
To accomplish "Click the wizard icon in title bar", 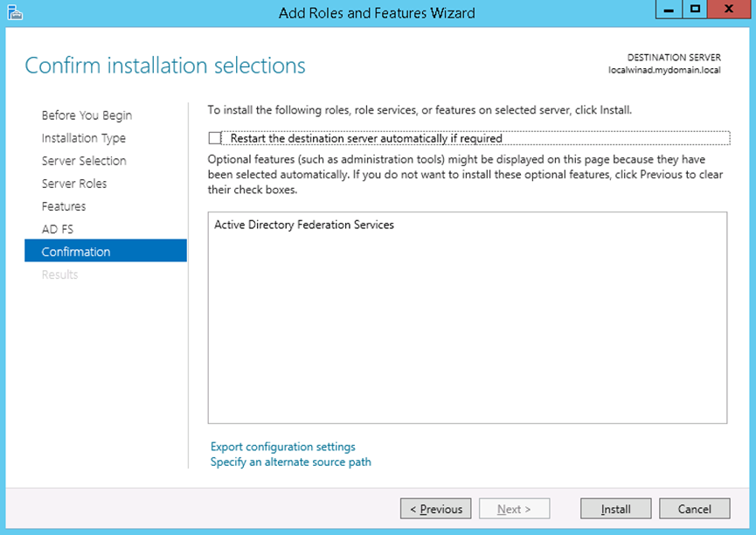I will point(14,12).
